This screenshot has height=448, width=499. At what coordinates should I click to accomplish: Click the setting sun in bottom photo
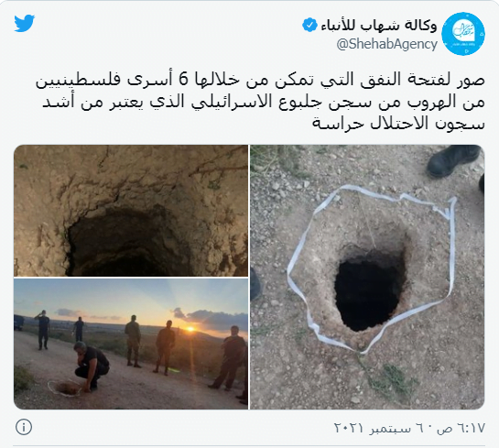(190, 329)
